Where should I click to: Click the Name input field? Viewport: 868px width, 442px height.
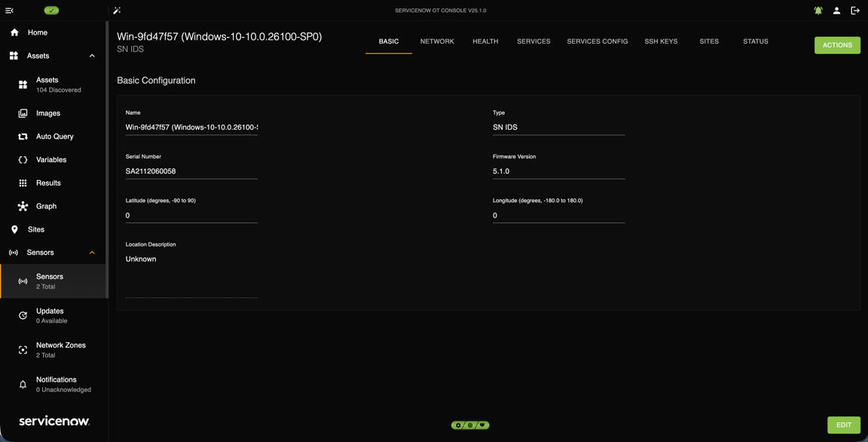click(191, 127)
